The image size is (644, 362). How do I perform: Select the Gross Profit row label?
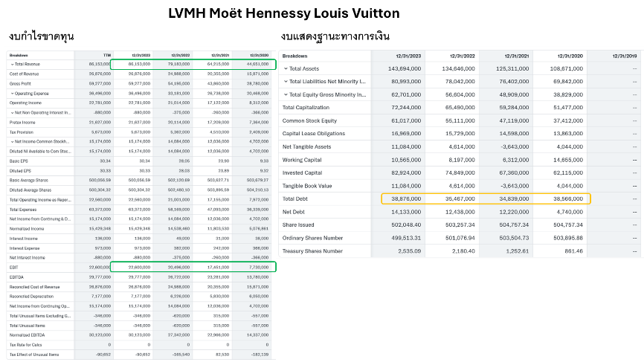(20, 84)
